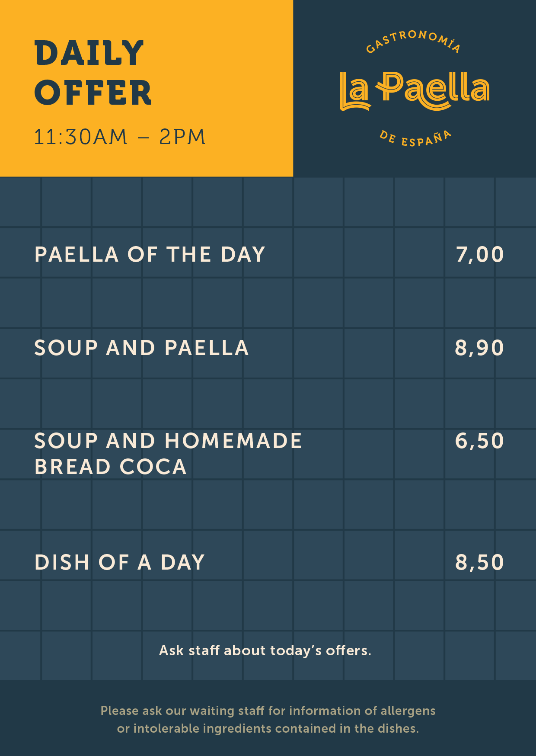Select SOUP AND PAELLA item
Image resolution: width=536 pixels, height=756 pixels.
click(x=141, y=348)
